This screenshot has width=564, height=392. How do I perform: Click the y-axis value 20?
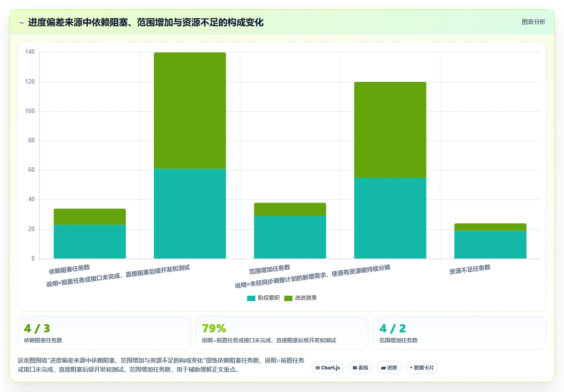pos(31,229)
